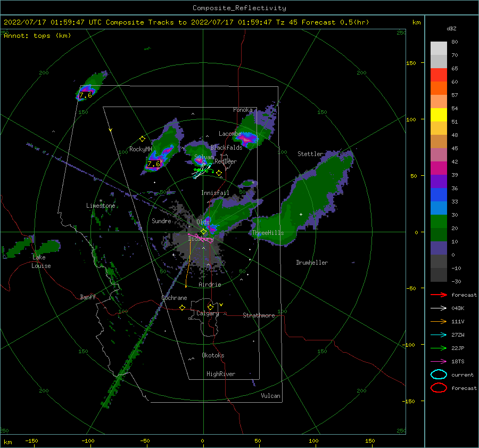This screenshot has height=448, width=479.
Task: Click the orange 111V track arrow
Action: click(x=439, y=321)
